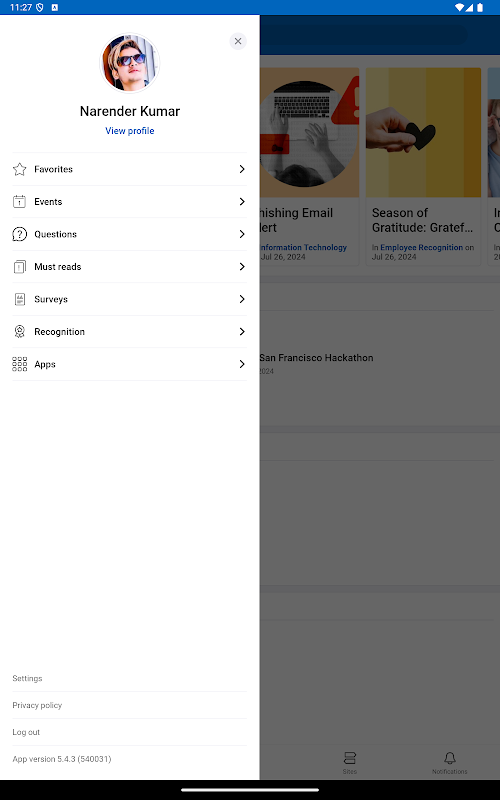This screenshot has height=800, width=500.
Task: Expand Surveys using its chevron arrow
Action: coord(242,299)
